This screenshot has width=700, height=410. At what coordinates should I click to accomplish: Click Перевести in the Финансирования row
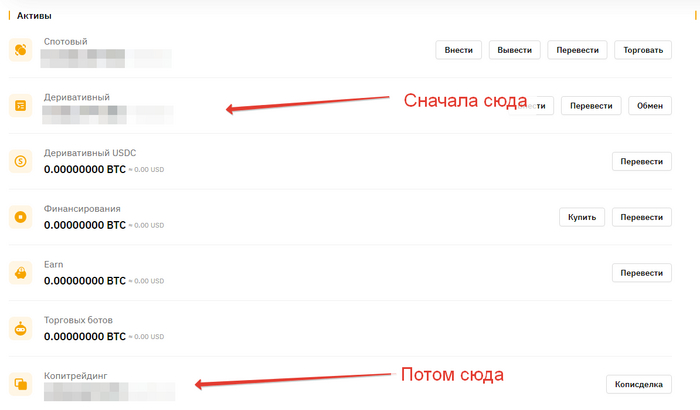tap(642, 217)
